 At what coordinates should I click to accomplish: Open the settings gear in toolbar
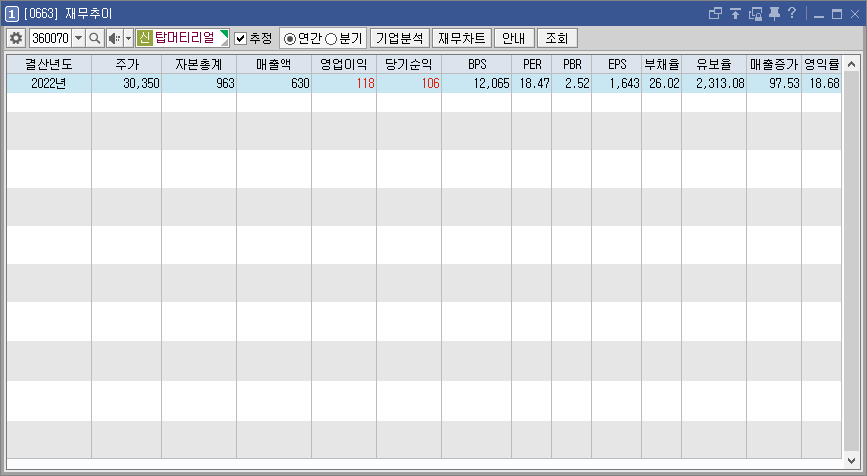pyautogui.click(x=16, y=38)
